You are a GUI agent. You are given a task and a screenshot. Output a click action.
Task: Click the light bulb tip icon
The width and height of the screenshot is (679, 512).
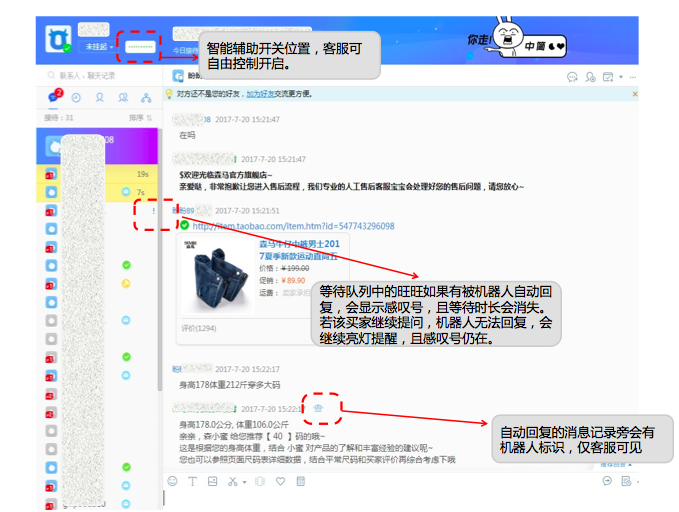pyautogui.click(x=169, y=94)
